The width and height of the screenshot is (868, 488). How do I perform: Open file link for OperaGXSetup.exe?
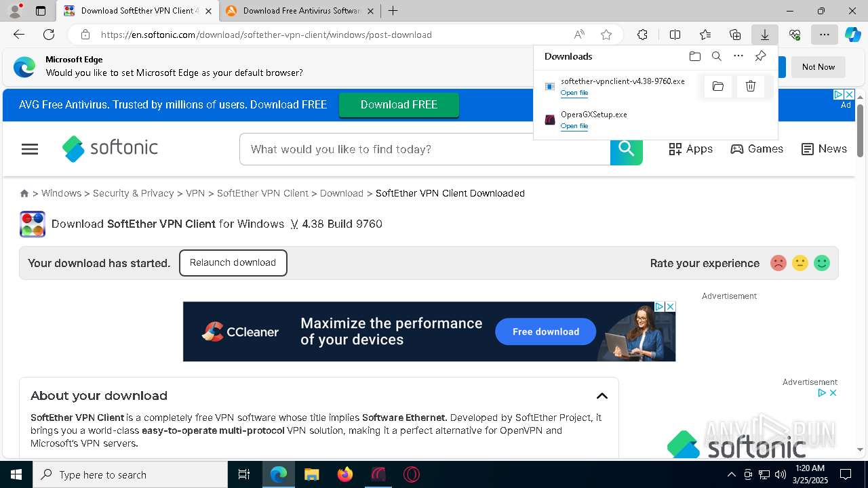(574, 126)
